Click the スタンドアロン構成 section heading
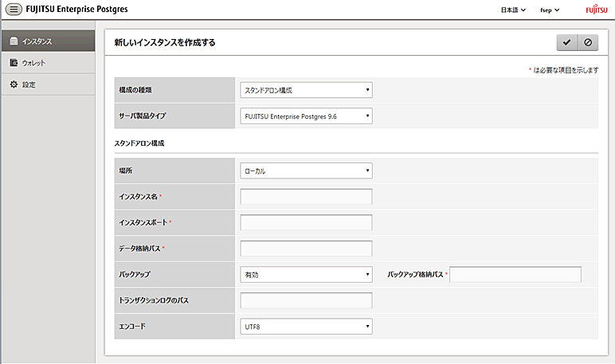 coord(139,143)
